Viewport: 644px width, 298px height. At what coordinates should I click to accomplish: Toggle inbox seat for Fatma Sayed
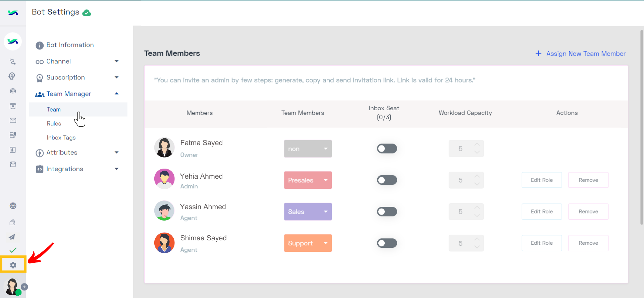pyautogui.click(x=387, y=148)
